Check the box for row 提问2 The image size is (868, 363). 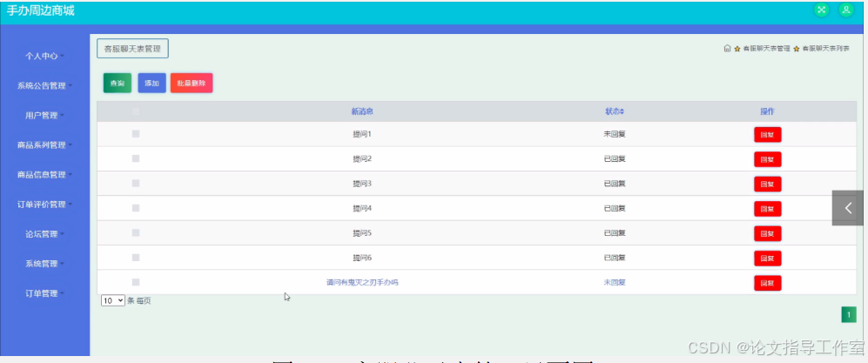tap(136, 158)
